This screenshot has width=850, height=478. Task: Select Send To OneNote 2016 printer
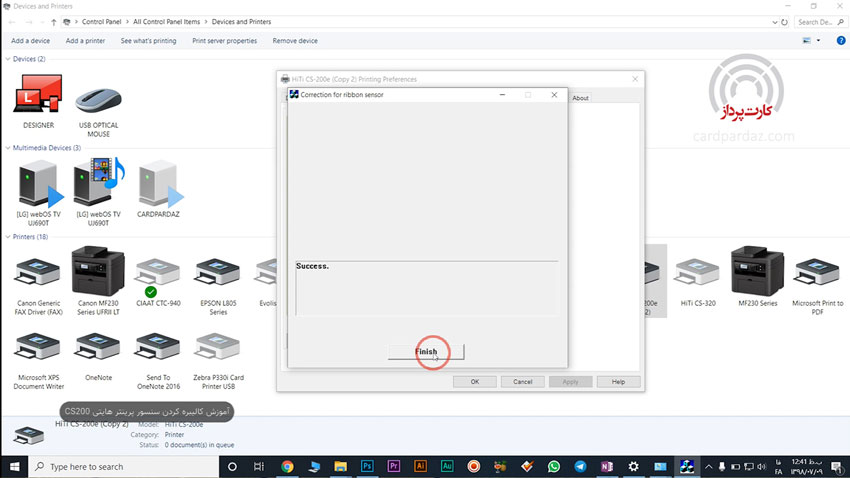tap(158, 361)
